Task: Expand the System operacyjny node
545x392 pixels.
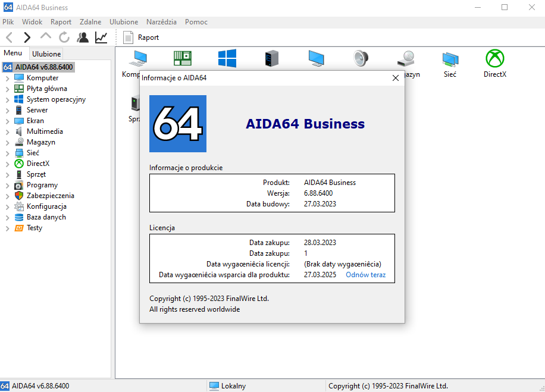Action: point(7,100)
